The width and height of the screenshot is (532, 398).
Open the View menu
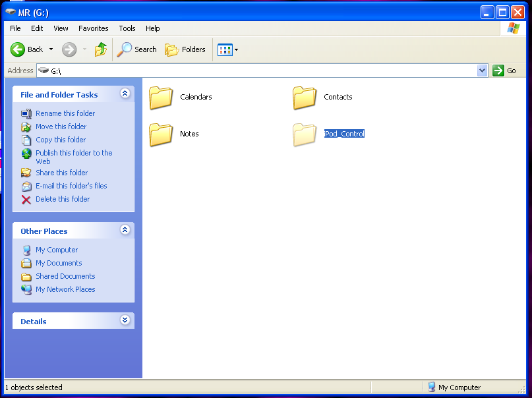pos(61,28)
